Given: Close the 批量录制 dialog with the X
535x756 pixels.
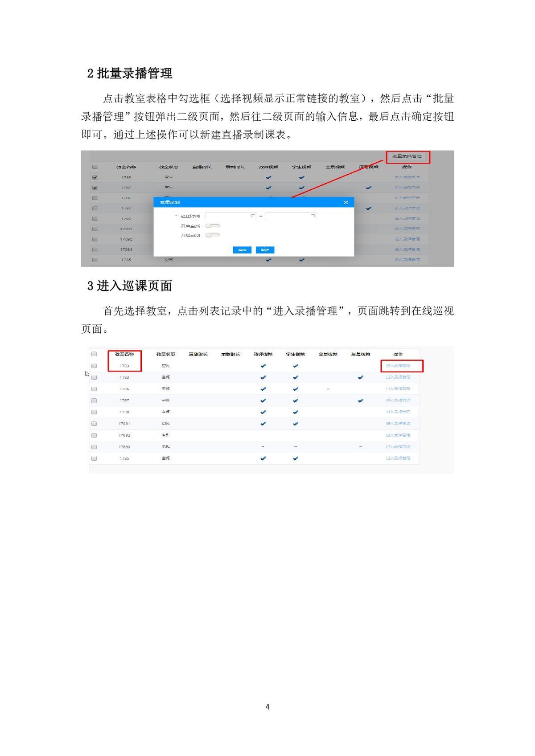Looking at the screenshot, I should 346,203.
